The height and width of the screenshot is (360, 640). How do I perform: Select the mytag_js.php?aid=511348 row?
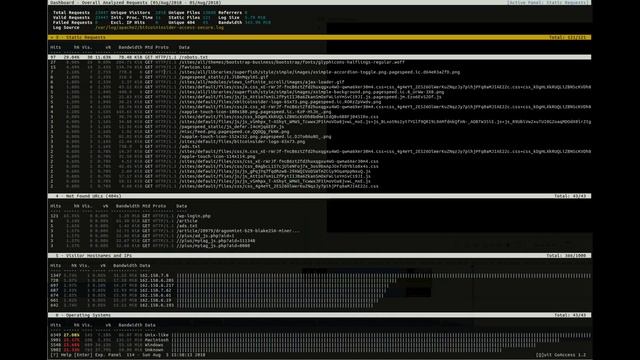[x=320, y=241]
